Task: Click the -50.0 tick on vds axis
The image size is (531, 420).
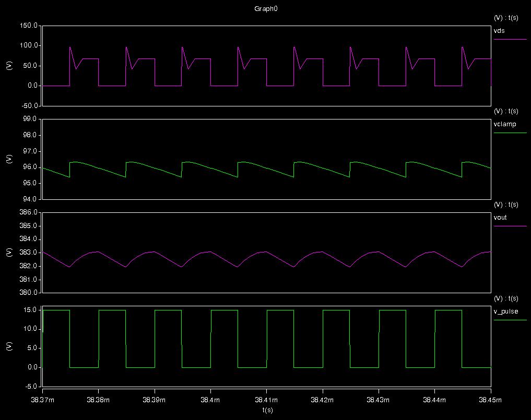Action: [x=29, y=105]
